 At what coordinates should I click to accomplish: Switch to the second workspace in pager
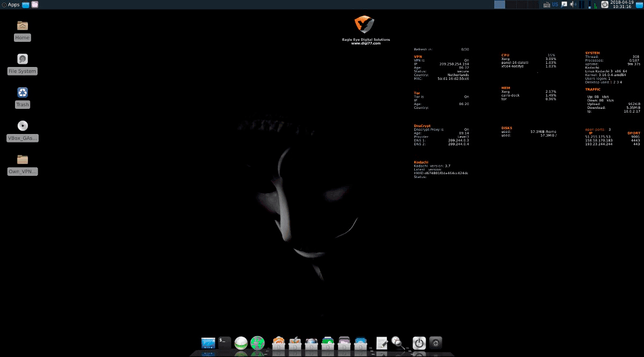pos(511,4)
